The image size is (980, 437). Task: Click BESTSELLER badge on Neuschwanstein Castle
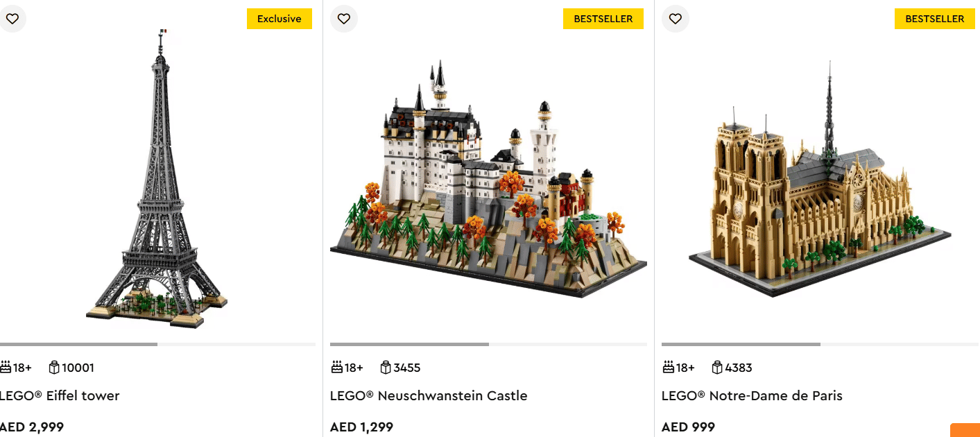[603, 19]
